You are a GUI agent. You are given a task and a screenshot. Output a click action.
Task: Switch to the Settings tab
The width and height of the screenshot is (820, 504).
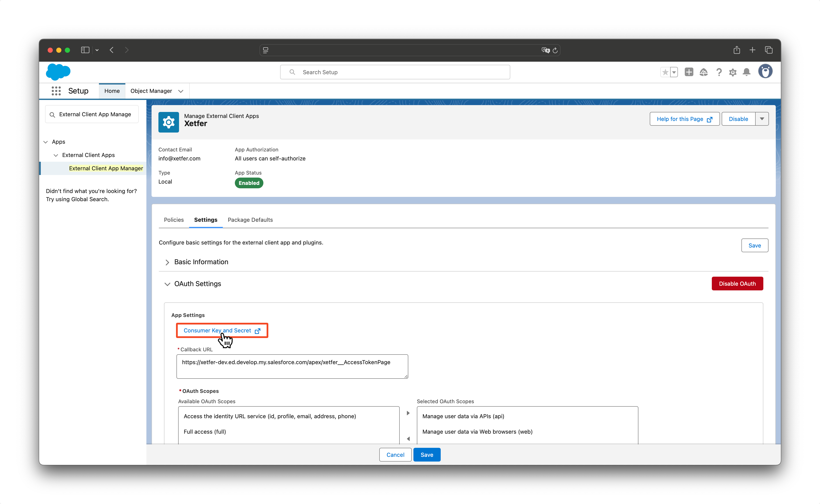tap(206, 220)
